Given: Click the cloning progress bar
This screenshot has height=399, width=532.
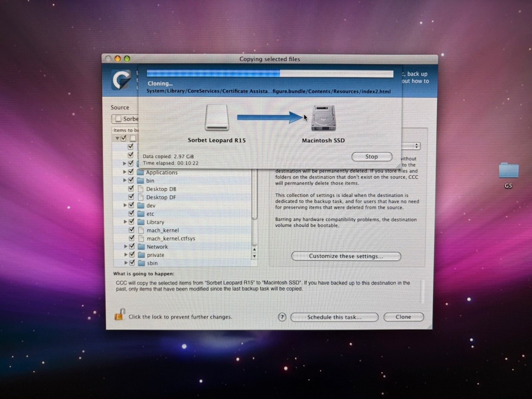Looking at the screenshot, I should coord(270,74).
